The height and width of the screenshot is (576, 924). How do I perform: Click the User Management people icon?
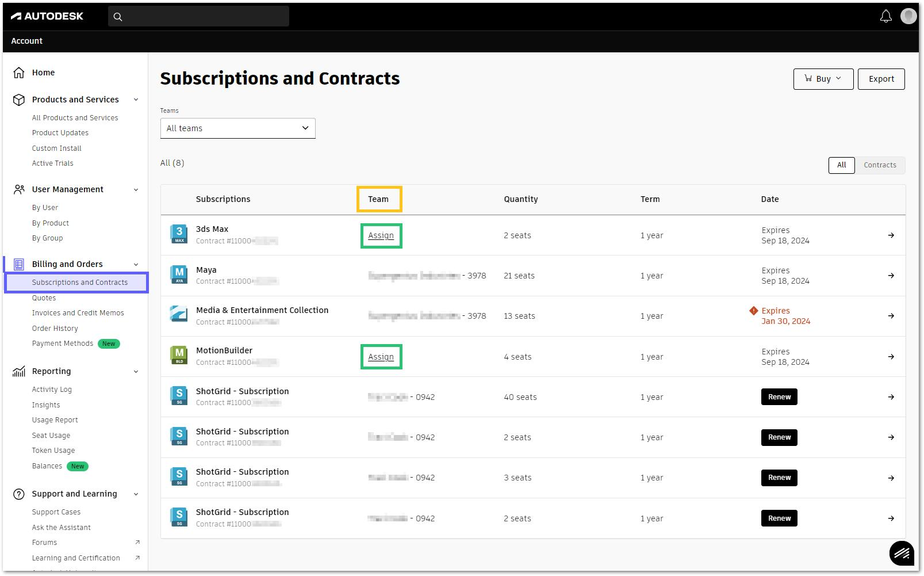19,189
